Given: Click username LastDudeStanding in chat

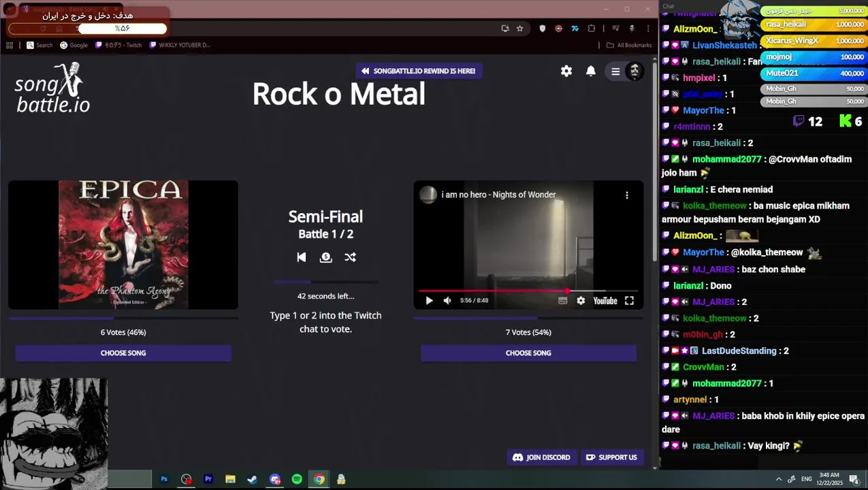Looking at the screenshot, I should (739, 350).
